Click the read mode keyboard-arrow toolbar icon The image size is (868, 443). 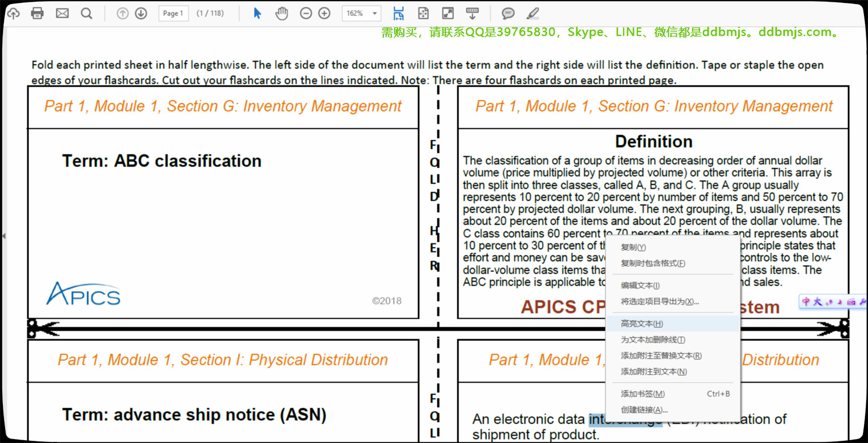click(472, 13)
